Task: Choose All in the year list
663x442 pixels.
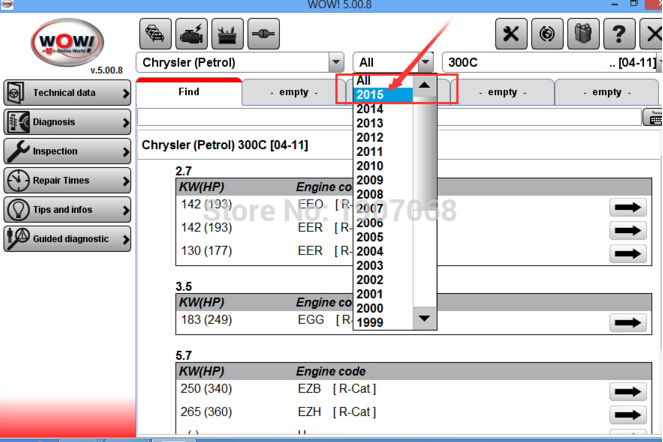Action: pyautogui.click(x=383, y=80)
